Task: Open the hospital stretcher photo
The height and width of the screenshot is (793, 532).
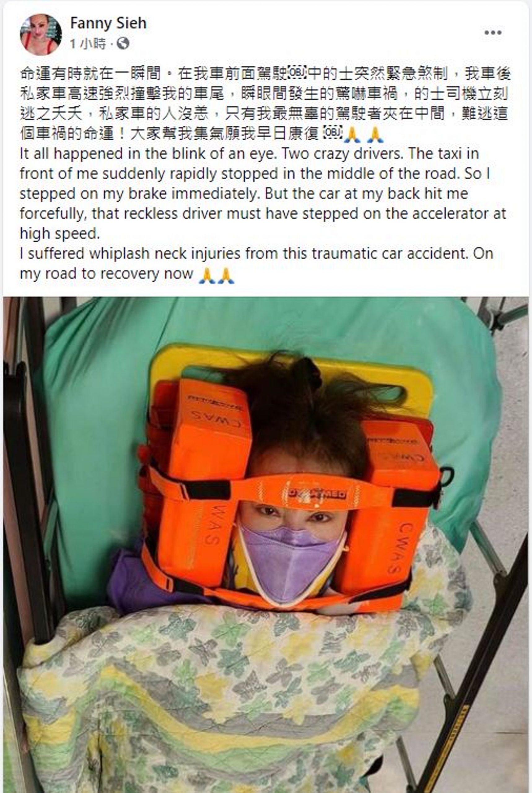Action: pyautogui.click(x=266, y=544)
